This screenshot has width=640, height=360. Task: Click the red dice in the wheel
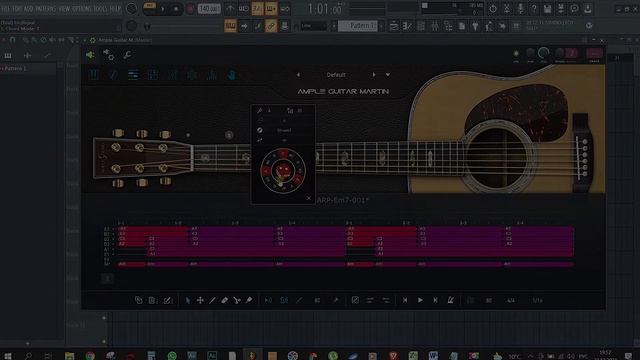(283, 171)
